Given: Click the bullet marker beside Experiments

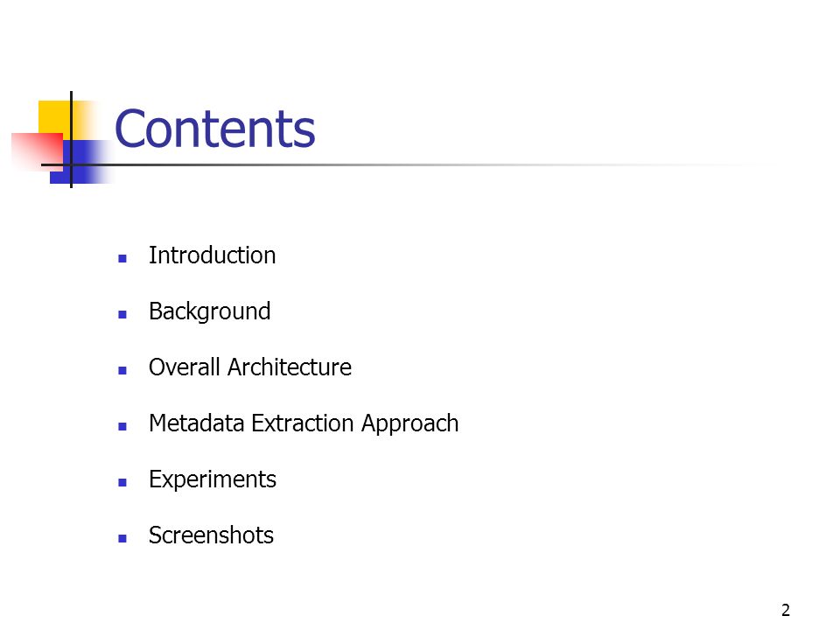Looking at the screenshot, I should click(x=122, y=482).
